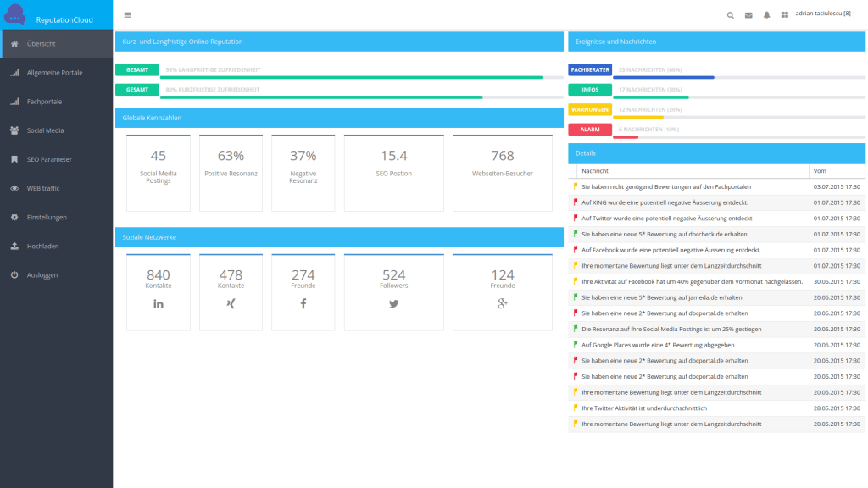Sort table by Vom column header

[x=820, y=171]
